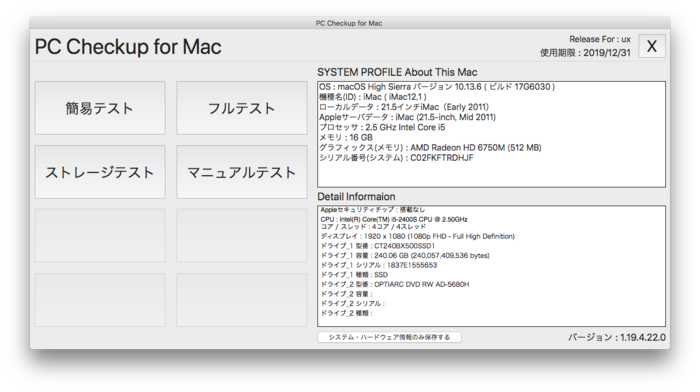Click システム・ハードウェア情報のみ保存する button
Viewport: 700px width, 392px height.
(x=389, y=337)
